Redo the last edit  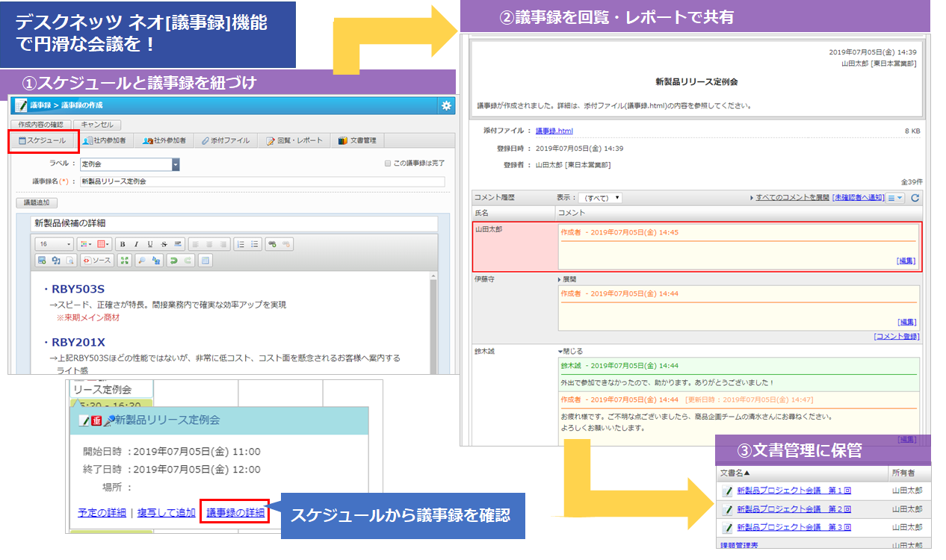click(188, 261)
